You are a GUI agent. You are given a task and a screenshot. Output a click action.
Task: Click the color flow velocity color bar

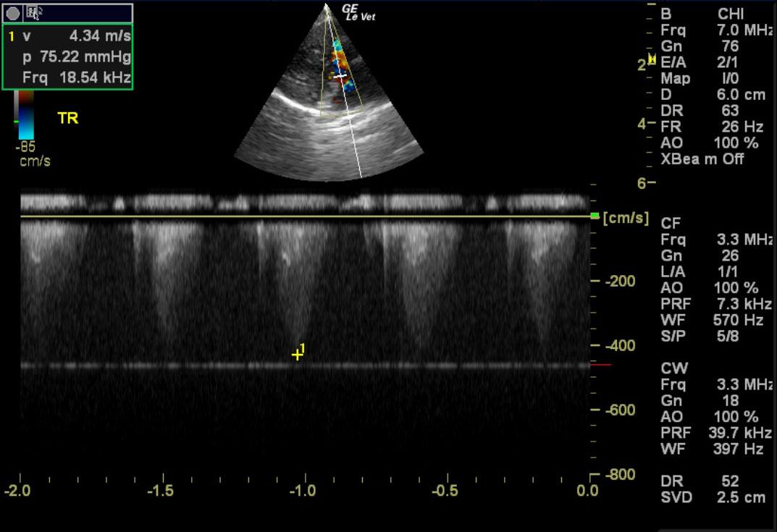[25, 116]
